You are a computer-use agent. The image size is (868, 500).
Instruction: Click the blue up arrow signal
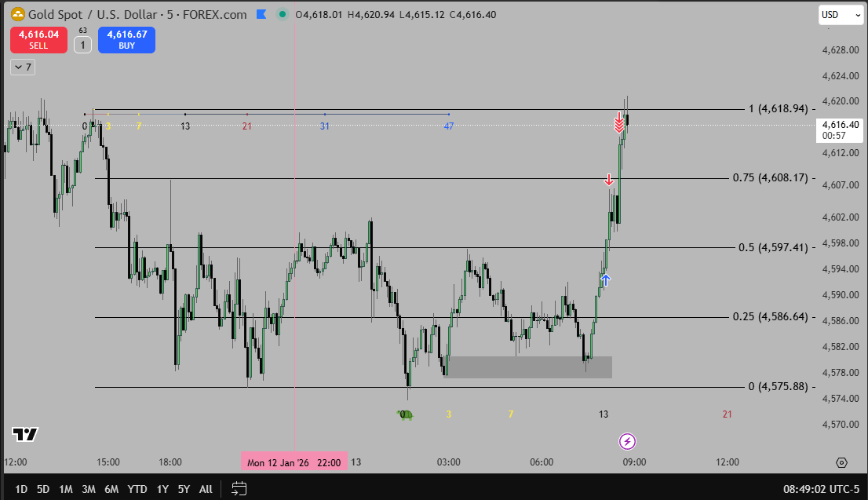pyautogui.click(x=606, y=280)
